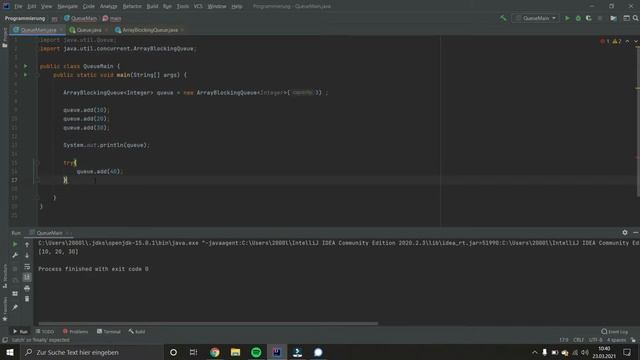Click the error count indicator in editor

point(605,41)
